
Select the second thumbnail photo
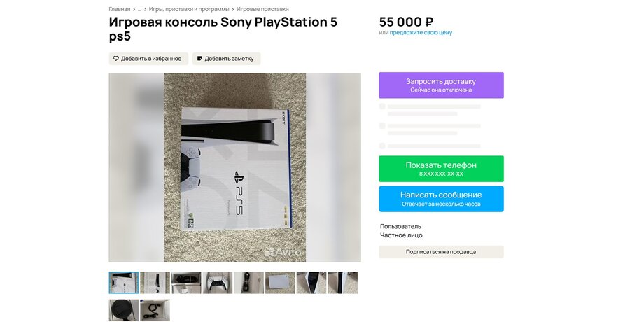click(x=155, y=283)
